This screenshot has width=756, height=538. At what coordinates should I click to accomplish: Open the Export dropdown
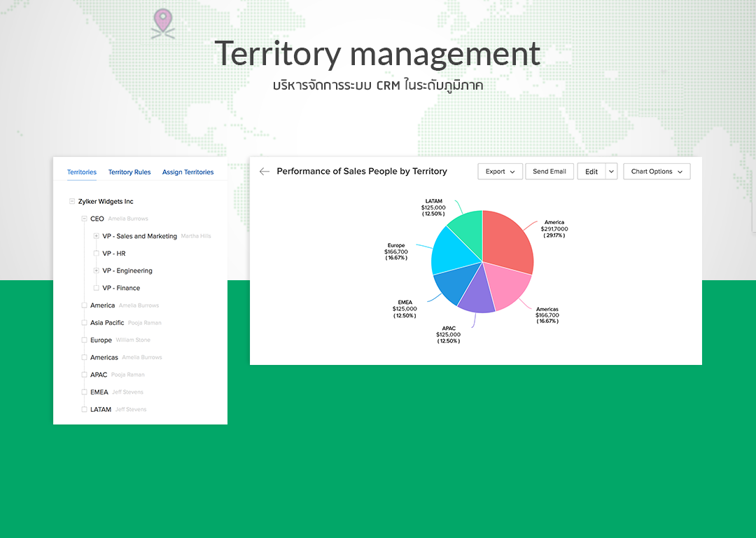pyautogui.click(x=500, y=172)
